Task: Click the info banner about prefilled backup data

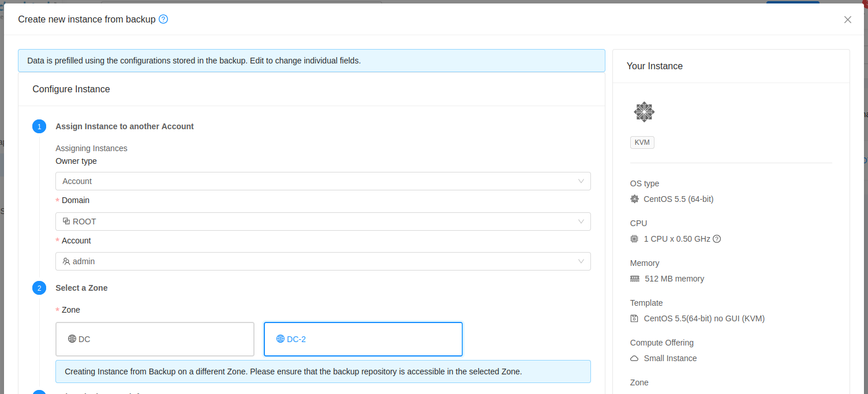Action: point(312,60)
